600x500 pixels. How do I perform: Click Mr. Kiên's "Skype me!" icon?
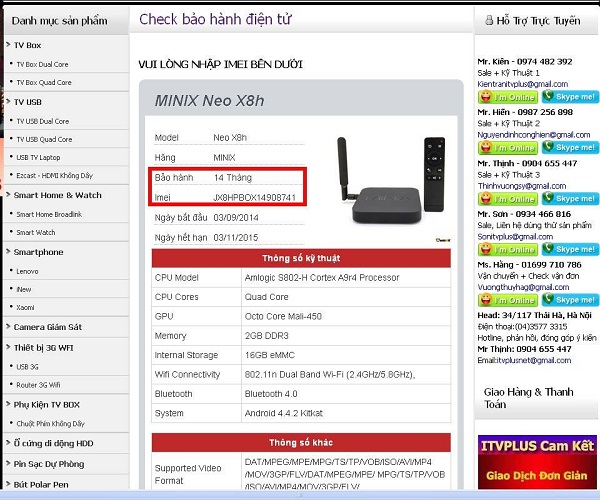click(x=570, y=97)
